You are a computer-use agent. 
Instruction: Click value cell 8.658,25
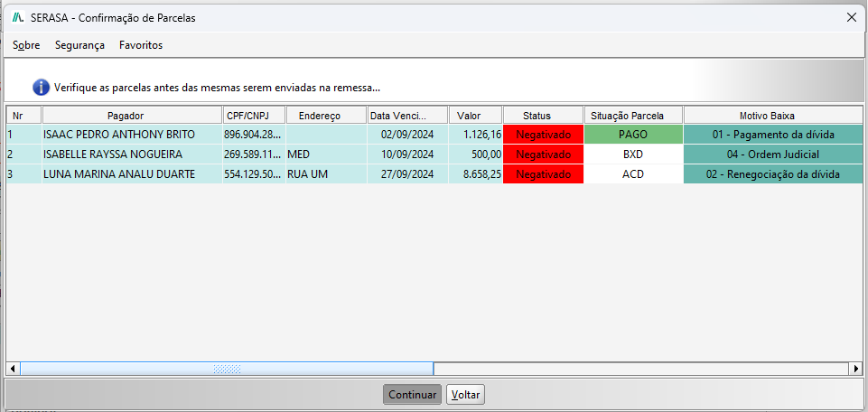point(475,174)
